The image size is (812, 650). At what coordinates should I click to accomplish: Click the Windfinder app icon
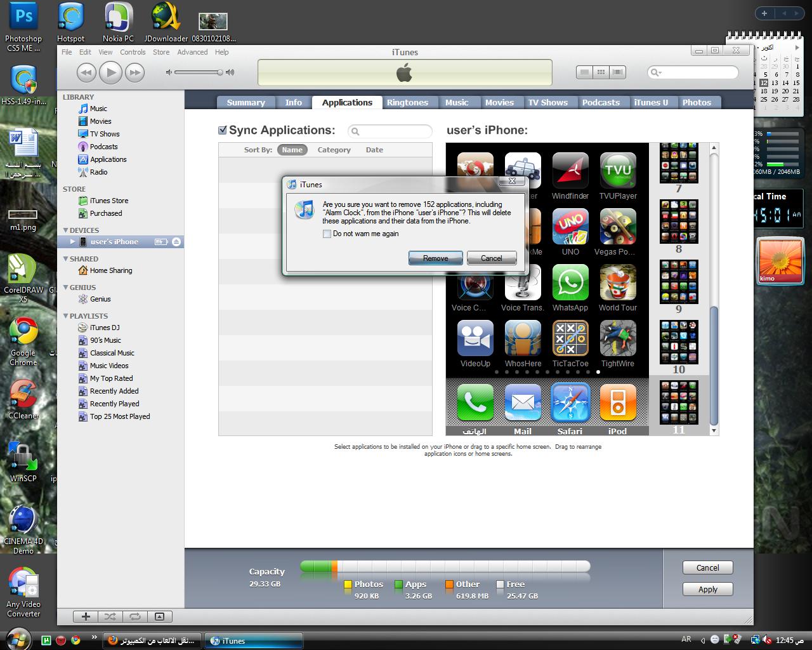coord(570,171)
